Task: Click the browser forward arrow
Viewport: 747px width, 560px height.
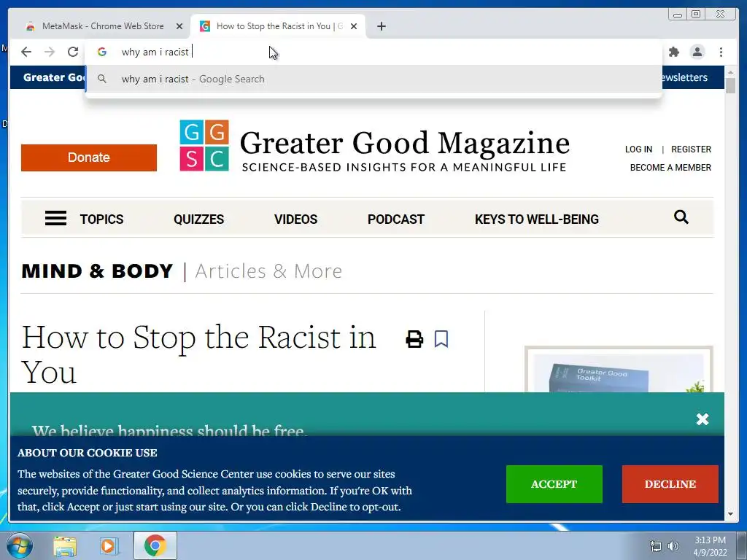Action: pyautogui.click(x=50, y=52)
